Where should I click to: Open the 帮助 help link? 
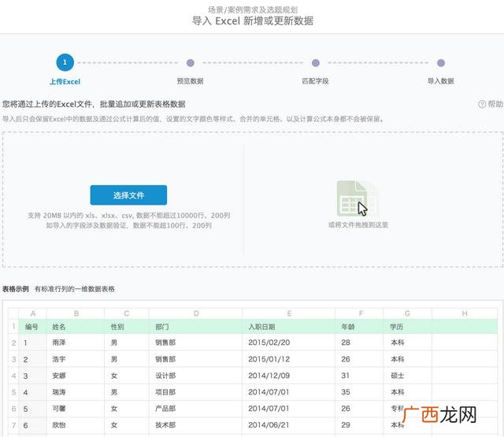[x=491, y=104]
